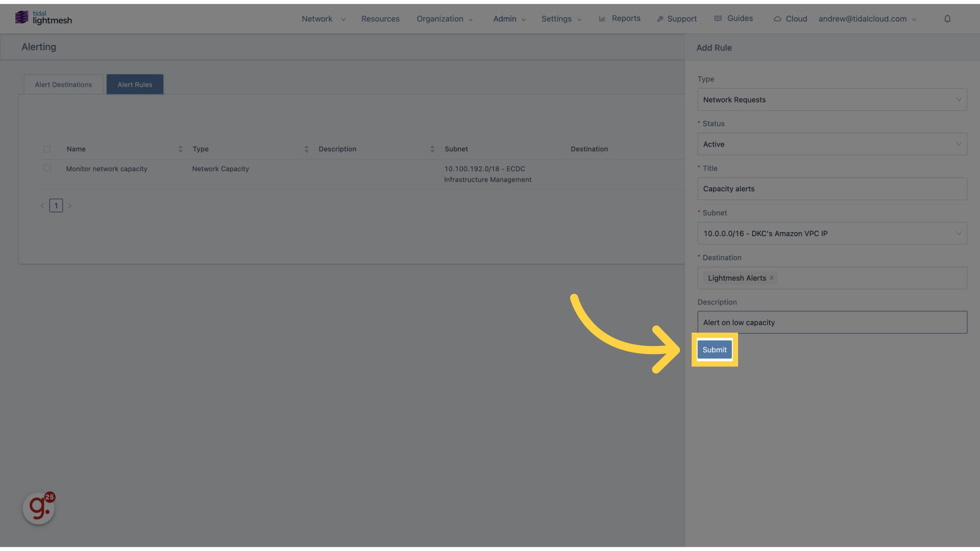Open the Subnet dropdown with 10.0.0.0/16
Screen dimensions: 980x551
pos(832,233)
